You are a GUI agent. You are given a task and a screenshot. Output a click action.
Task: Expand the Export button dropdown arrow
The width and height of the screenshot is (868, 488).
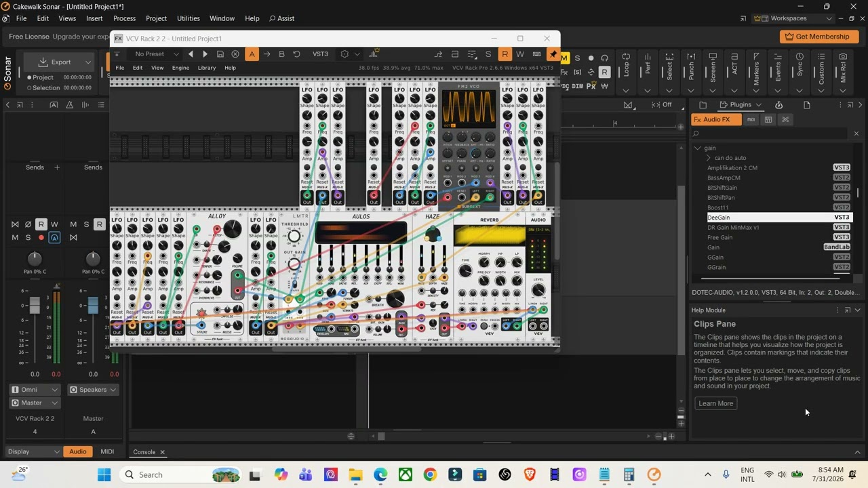tap(88, 62)
